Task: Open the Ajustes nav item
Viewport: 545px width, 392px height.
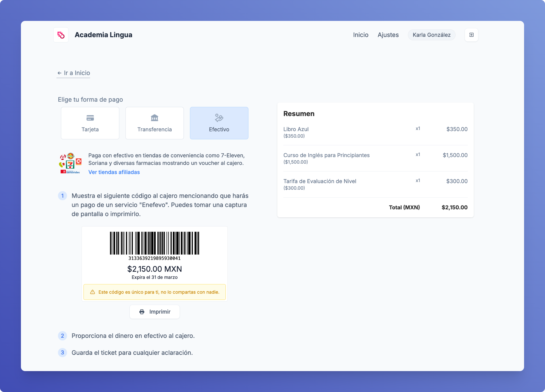Action: (x=388, y=35)
